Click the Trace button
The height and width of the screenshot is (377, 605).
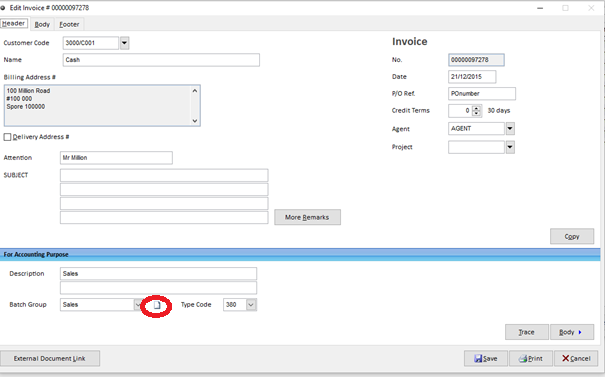(527, 332)
